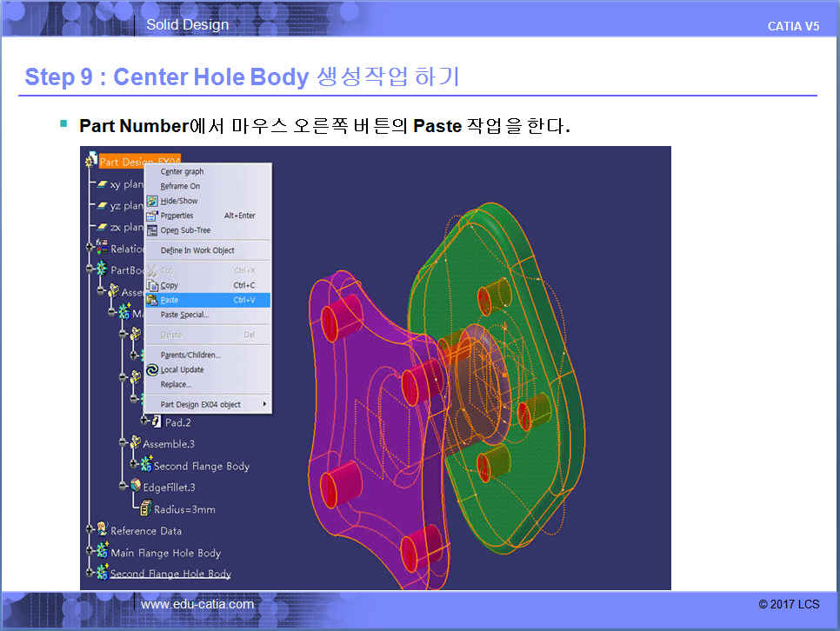Image resolution: width=840 pixels, height=631 pixels.
Task: Select Center graph menu entry
Action: pyautogui.click(x=182, y=172)
